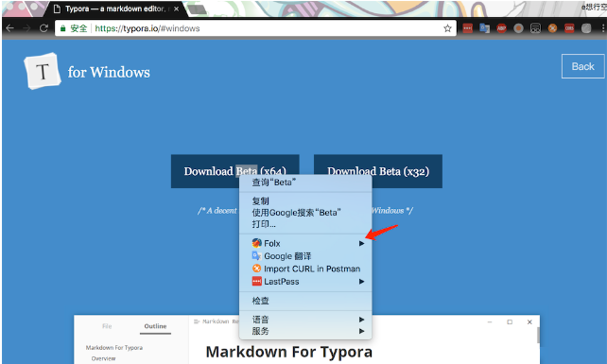
Task: Open the Adblock Plus extension icon
Action: (x=502, y=28)
